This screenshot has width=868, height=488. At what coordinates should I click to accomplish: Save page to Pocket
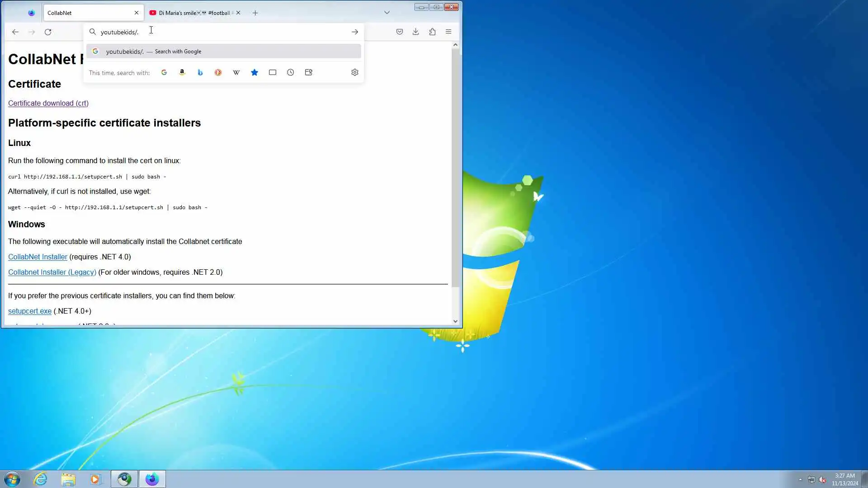(x=400, y=32)
